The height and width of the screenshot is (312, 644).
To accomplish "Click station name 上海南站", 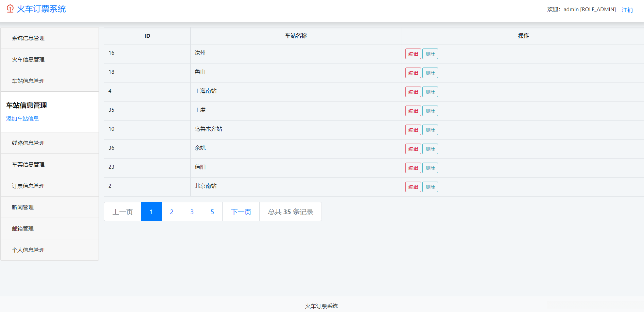I will coord(206,91).
